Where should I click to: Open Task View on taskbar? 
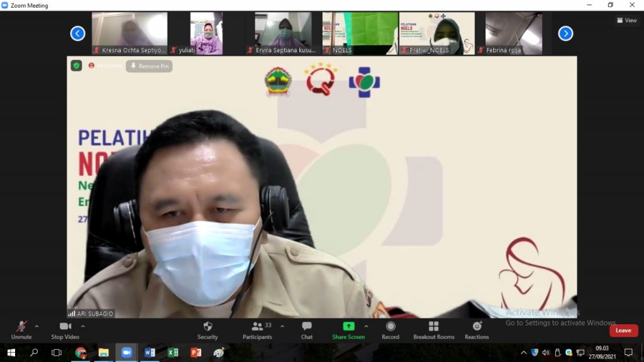coord(57,353)
